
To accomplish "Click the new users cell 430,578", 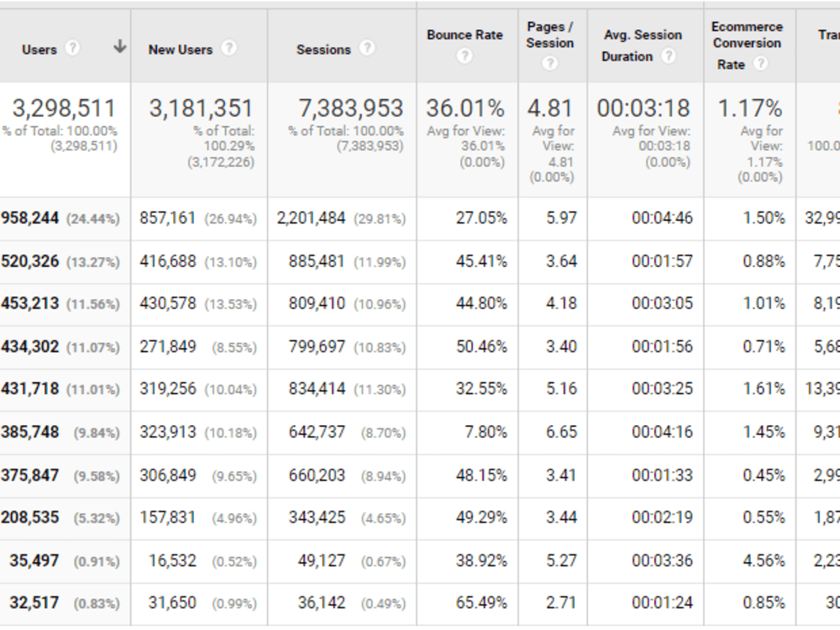I will [168, 303].
